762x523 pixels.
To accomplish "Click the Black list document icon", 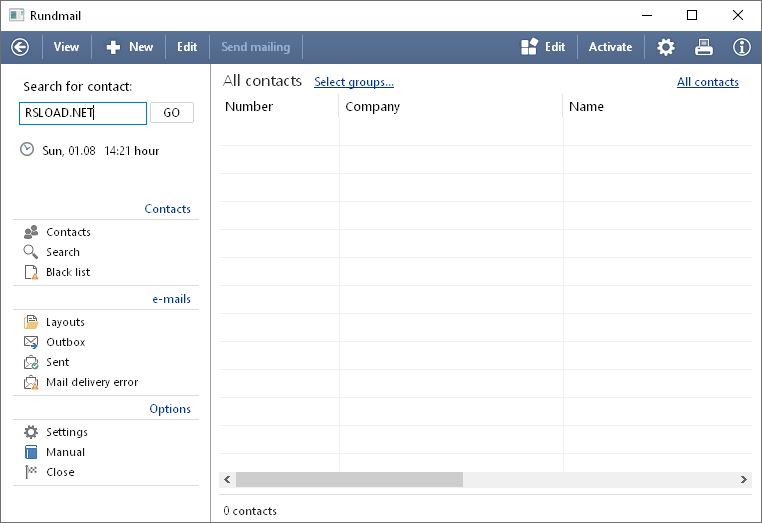I will [x=31, y=273].
